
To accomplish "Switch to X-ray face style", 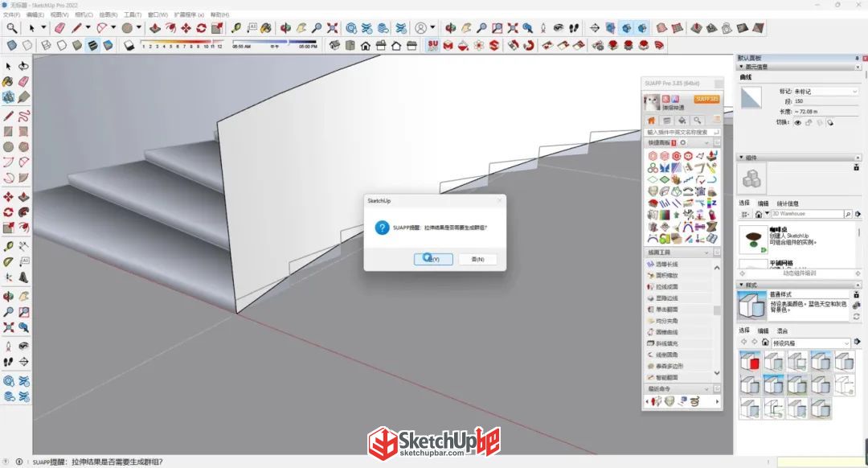I will coord(11,45).
